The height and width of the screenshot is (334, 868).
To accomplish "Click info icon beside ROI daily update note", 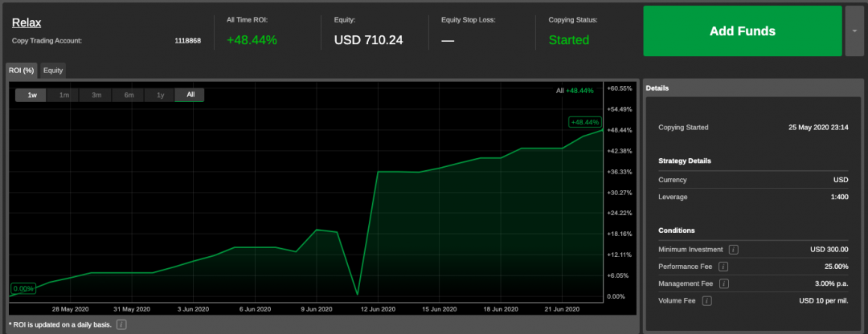I will (121, 324).
